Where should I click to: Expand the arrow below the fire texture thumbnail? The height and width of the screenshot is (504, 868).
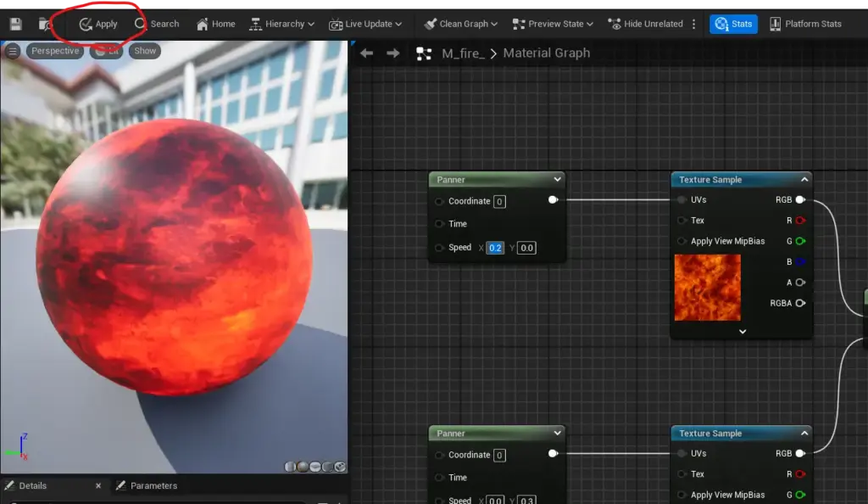click(743, 332)
